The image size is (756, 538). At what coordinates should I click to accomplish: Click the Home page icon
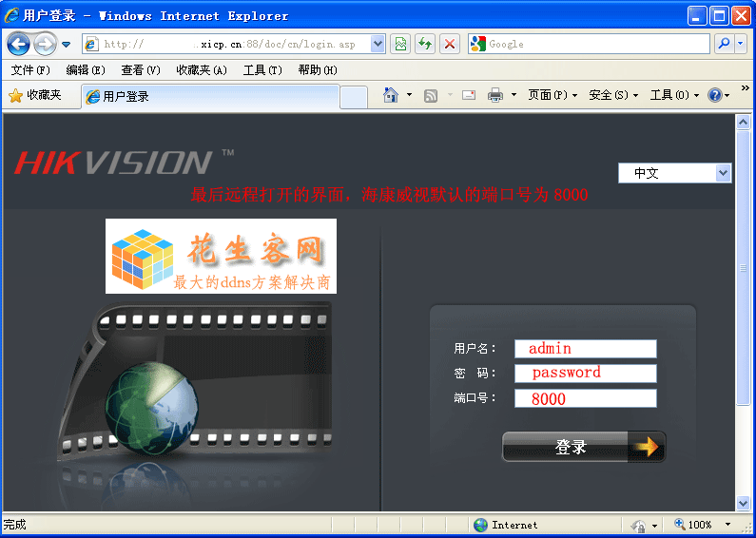tap(390, 95)
